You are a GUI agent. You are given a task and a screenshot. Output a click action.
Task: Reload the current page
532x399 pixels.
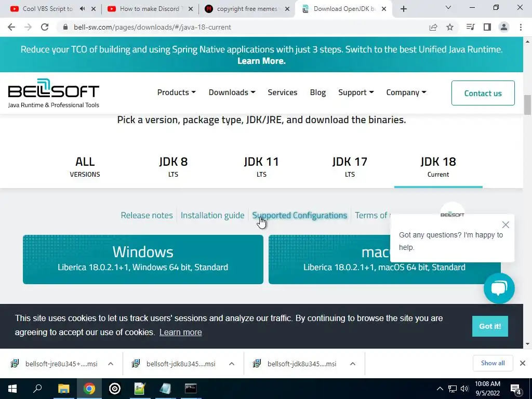(45, 27)
